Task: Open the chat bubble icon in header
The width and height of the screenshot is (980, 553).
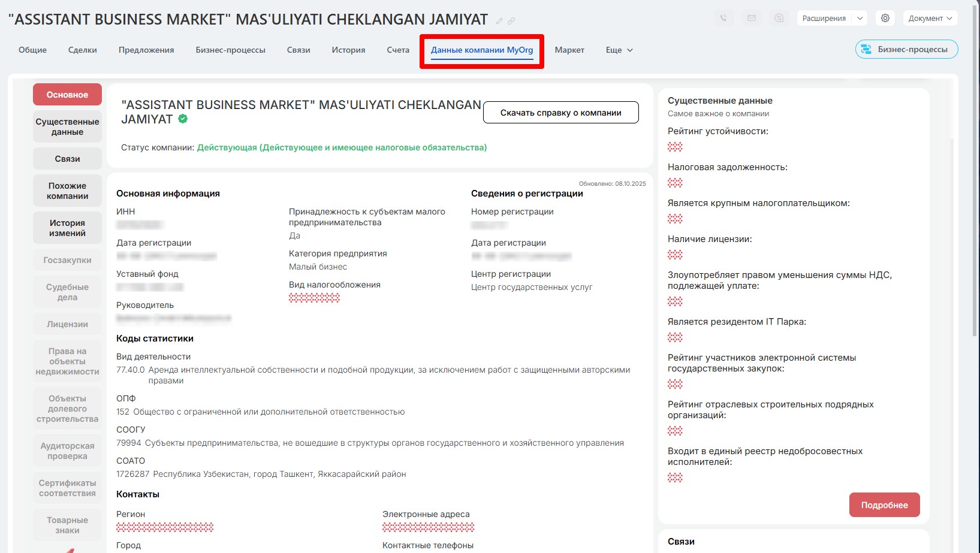Action: [779, 18]
